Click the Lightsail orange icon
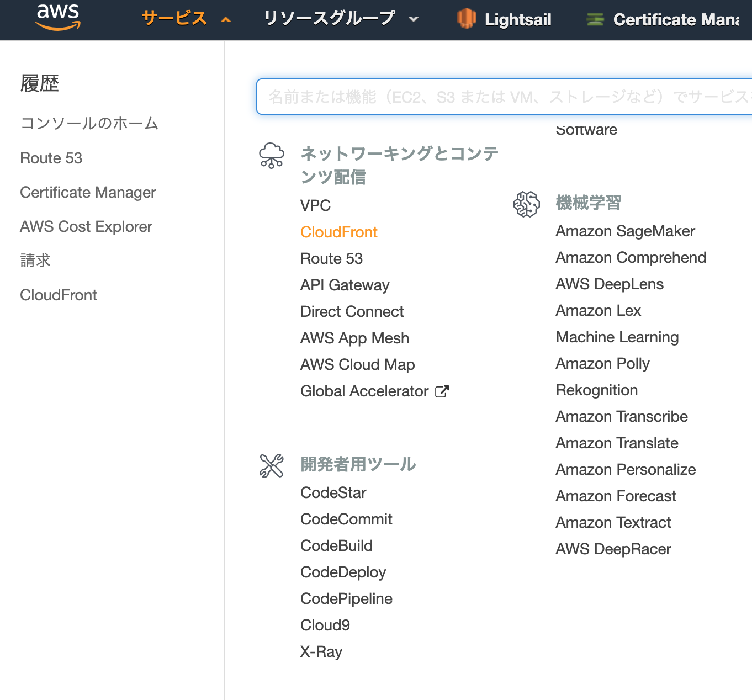Viewport: 752px width, 700px height. point(467,19)
